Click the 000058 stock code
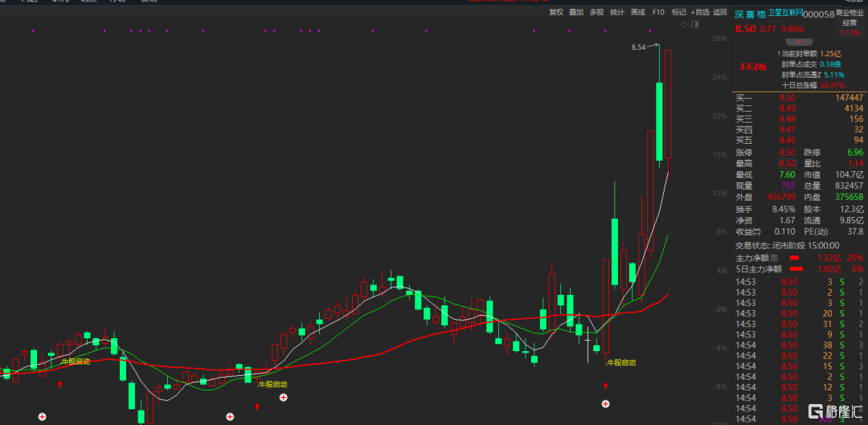This screenshot has height=425, width=868. [x=821, y=14]
